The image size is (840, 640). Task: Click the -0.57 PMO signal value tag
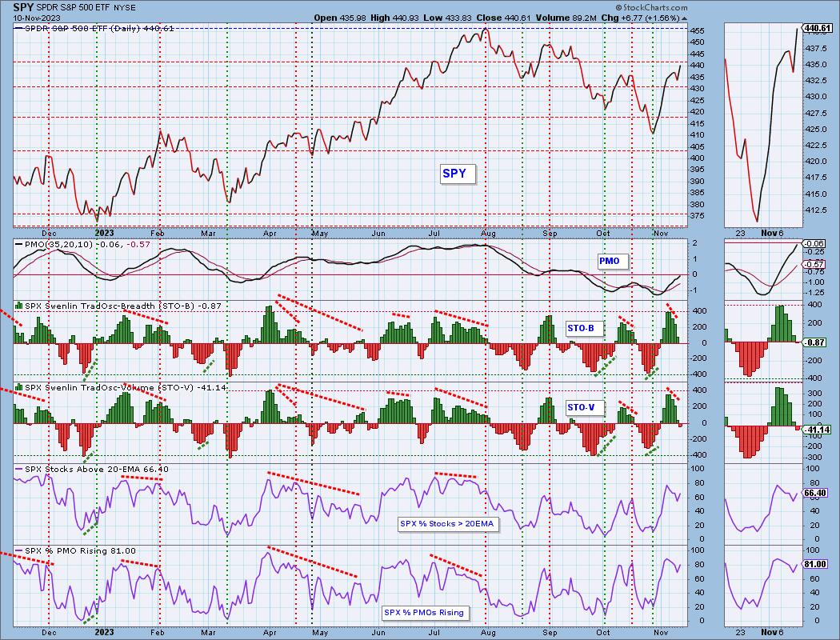[x=815, y=265]
